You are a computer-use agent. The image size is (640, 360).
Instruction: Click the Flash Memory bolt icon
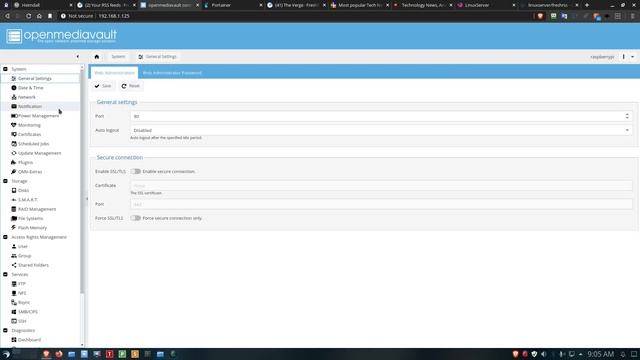(x=14, y=228)
